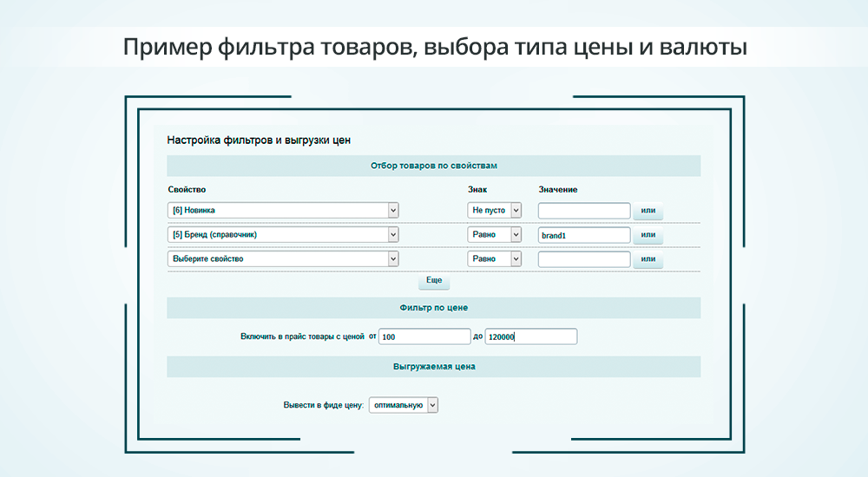This screenshot has height=477, width=868.
Task: Open the 'Не пусто' sign dropdown
Action: pos(495,210)
